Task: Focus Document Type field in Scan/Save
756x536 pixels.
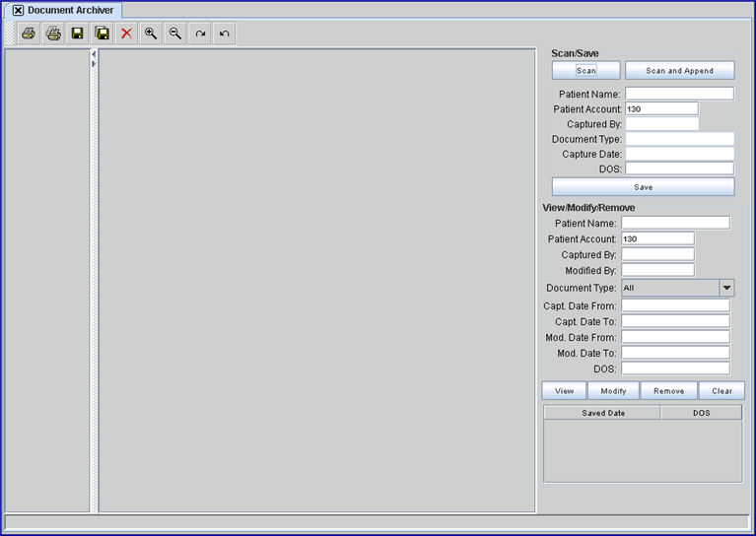Action: click(679, 139)
